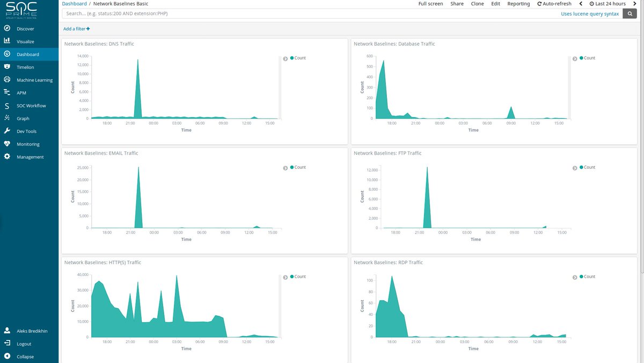This screenshot has height=363, width=644.
Task: Click the Dev Tools wrench icon
Action: tap(7, 131)
